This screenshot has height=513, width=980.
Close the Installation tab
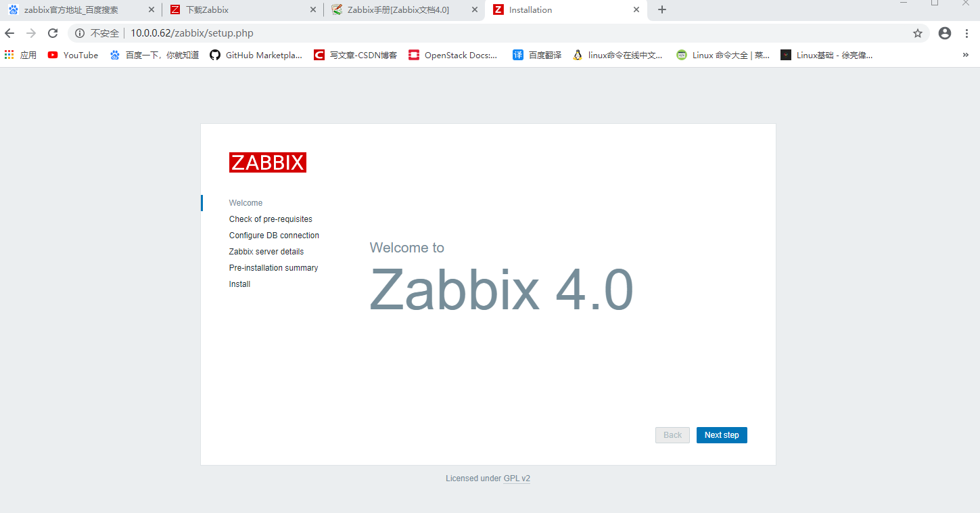[x=636, y=10]
